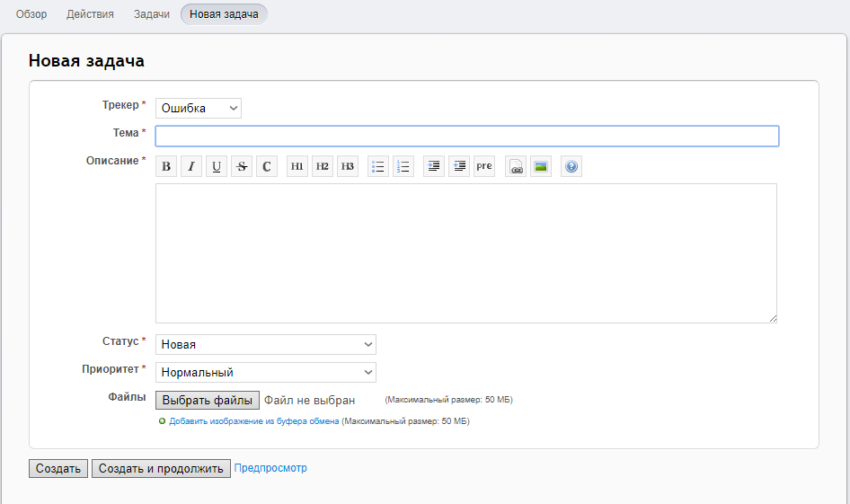Apply bold formatting in description toolbar
Screen dimensions: 850x504
point(166,166)
